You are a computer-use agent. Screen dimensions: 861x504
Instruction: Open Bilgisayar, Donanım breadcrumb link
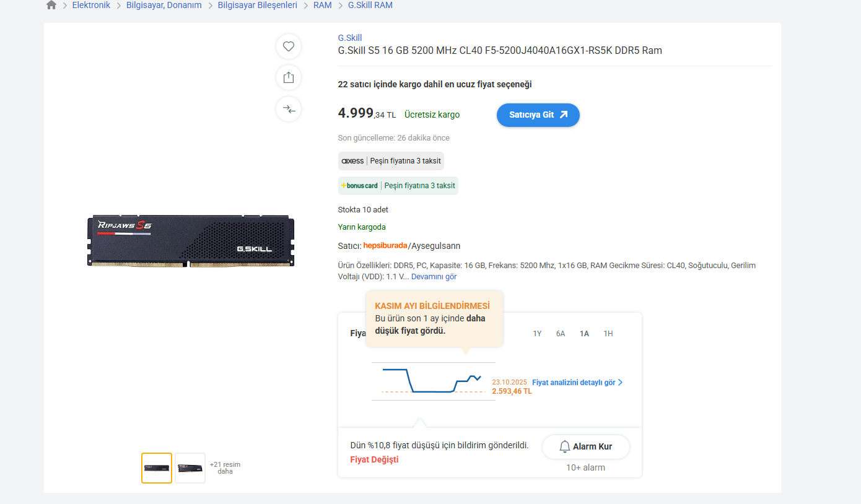164,5
